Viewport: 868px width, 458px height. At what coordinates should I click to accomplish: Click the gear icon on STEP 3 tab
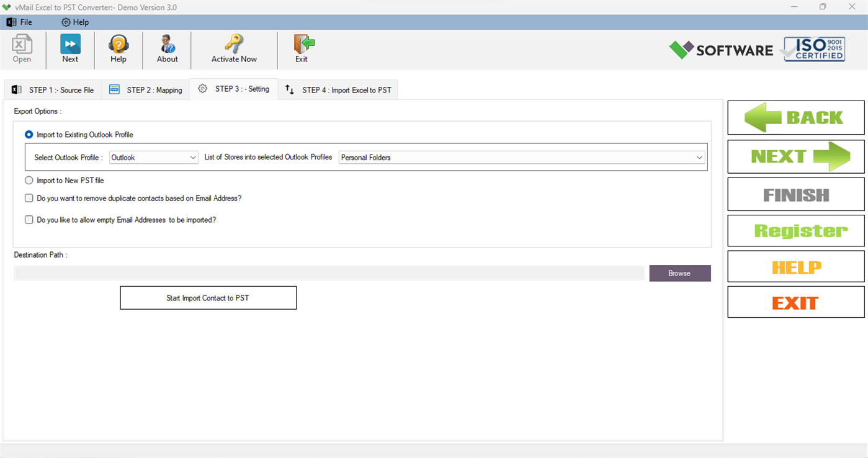[x=202, y=89]
